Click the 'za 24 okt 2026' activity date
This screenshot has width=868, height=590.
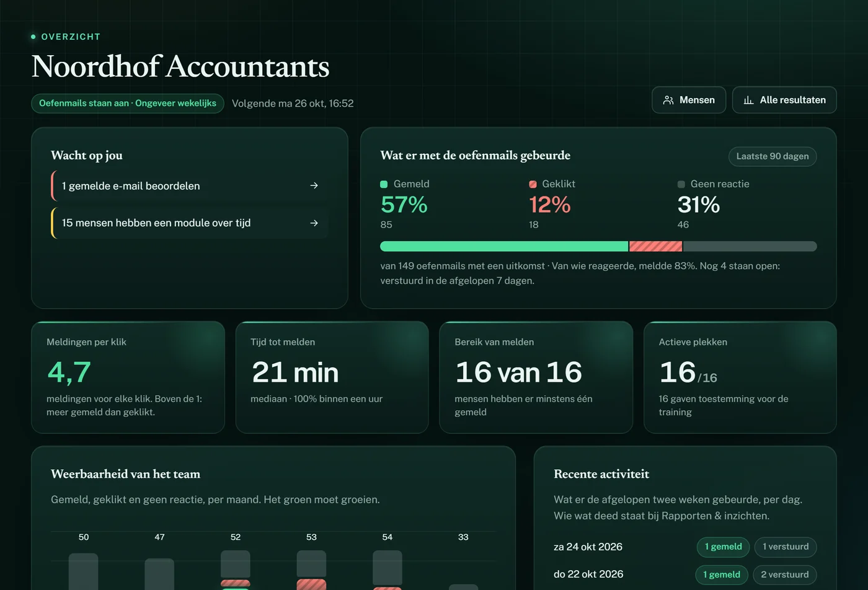[588, 547]
